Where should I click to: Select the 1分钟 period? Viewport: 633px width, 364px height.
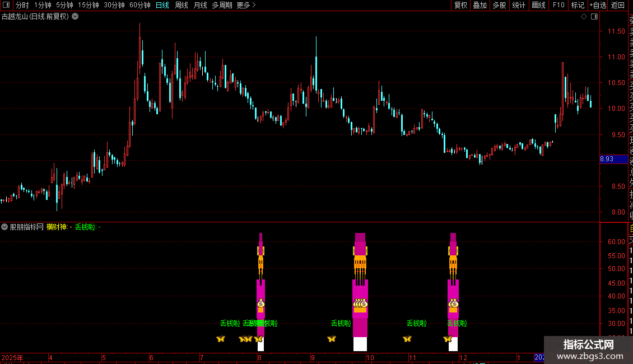tap(43, 5)
